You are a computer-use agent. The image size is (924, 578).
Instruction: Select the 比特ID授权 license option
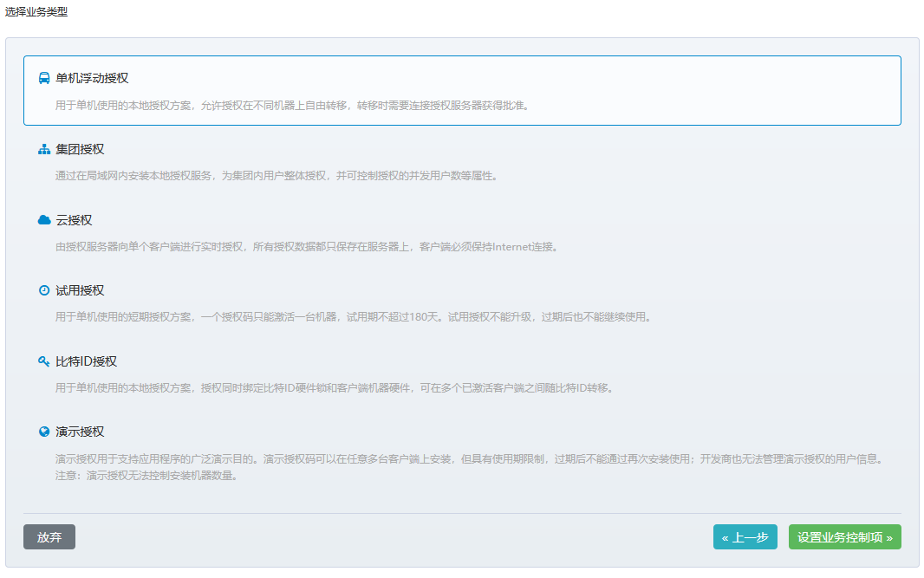point(87,361)
